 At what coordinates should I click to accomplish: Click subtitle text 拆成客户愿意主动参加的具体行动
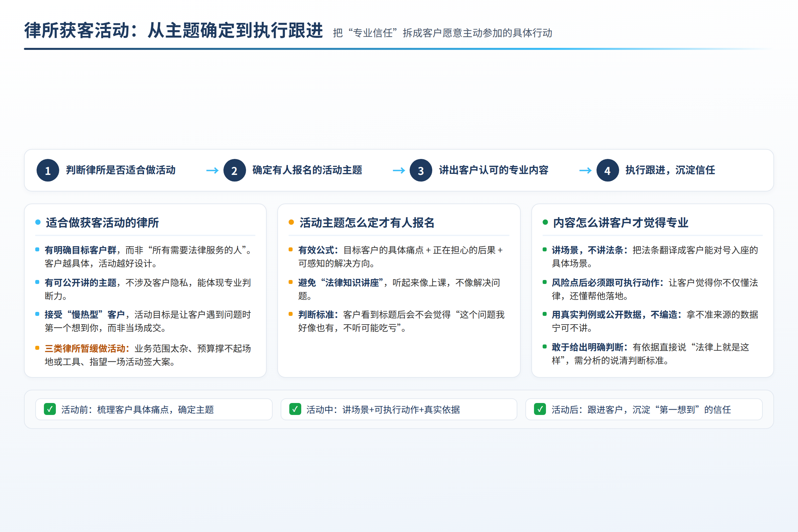[477, 33]
